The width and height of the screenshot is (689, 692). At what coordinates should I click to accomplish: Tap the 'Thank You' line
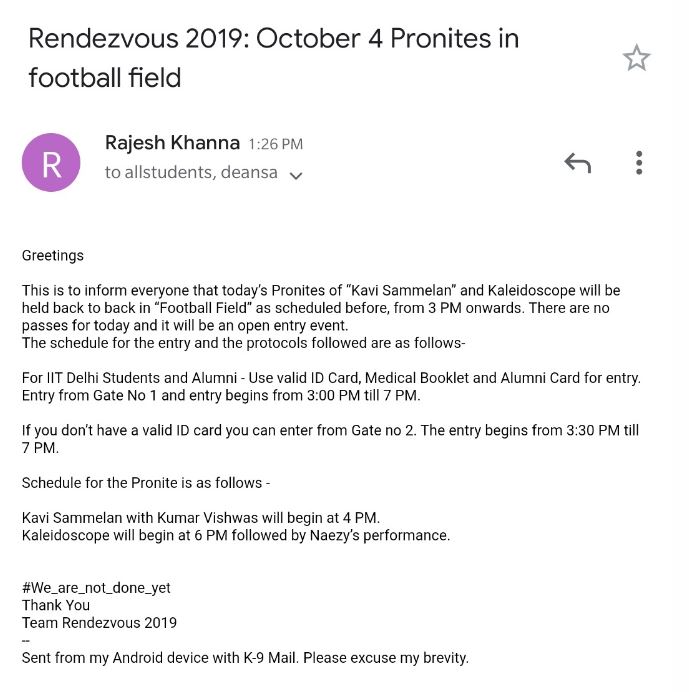(x=56, y=605)
